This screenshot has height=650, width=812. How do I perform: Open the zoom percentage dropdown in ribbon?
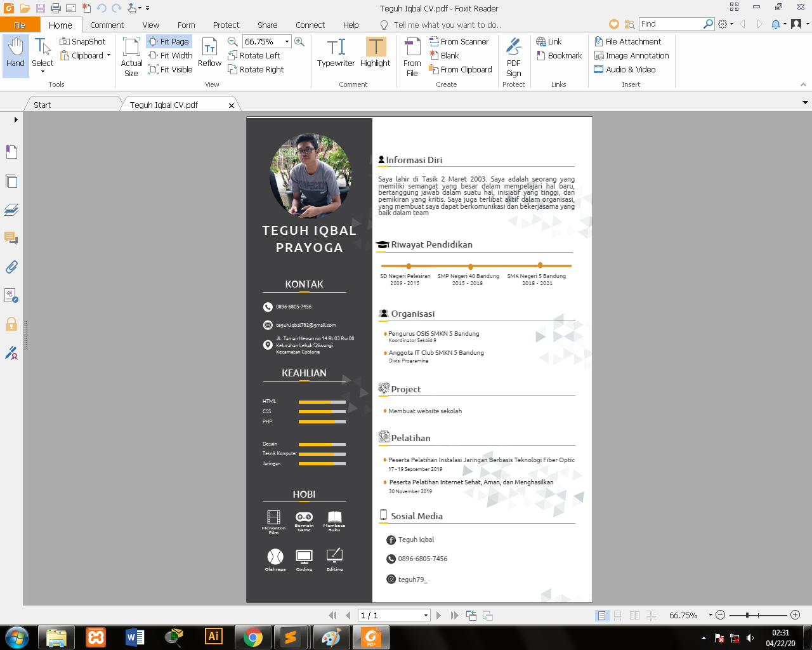[x=287, y=41]
